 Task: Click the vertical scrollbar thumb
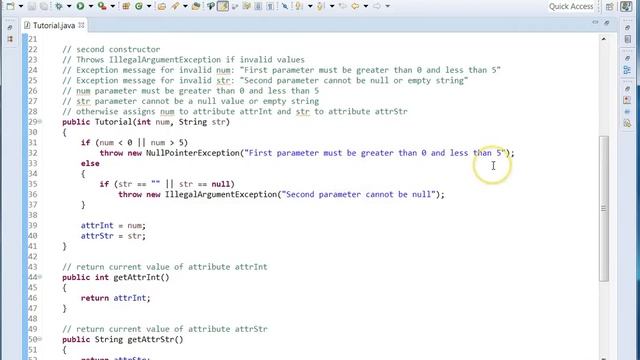(x=604, y=208)
